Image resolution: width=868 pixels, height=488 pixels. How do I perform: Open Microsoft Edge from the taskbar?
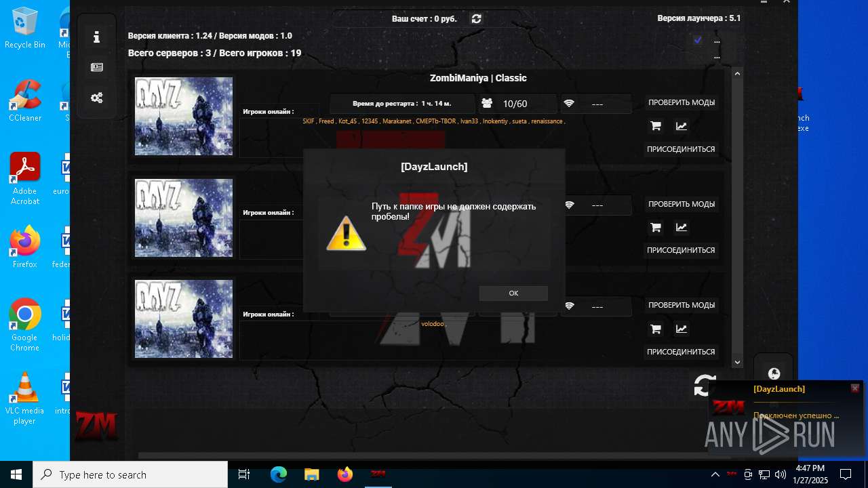point(279,474)
